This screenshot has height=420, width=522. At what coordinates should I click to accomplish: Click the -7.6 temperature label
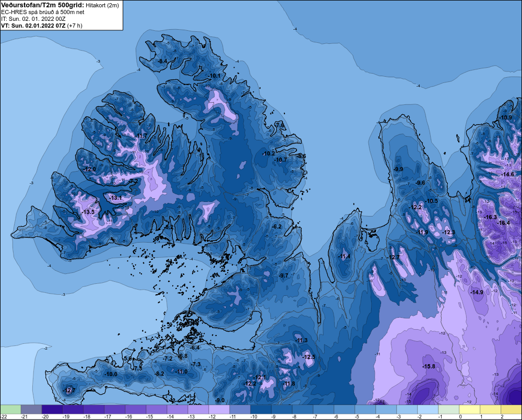pyautogui.click(x=280, y=125)
